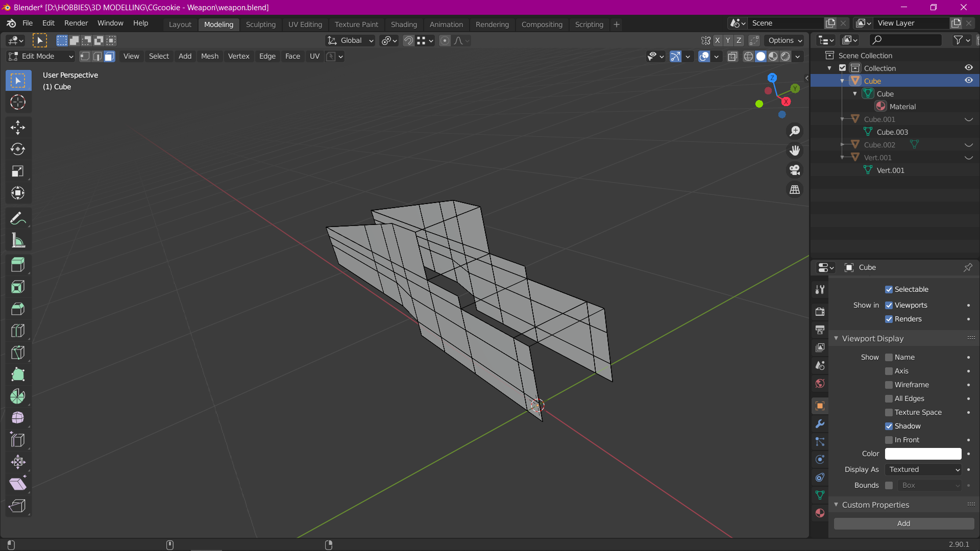Collapse Cube object in outliner
The width and height of the screenshot is (980, 551).
point(842,81)
